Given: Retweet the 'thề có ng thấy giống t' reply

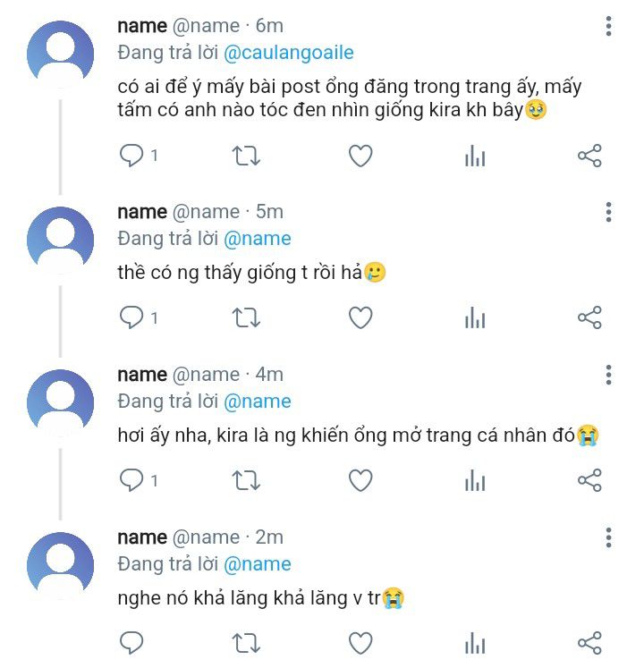Looking at the screenshot, I should (246, 318).
